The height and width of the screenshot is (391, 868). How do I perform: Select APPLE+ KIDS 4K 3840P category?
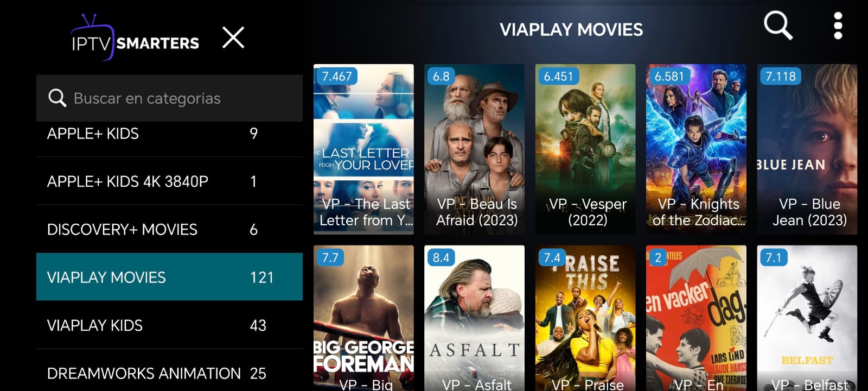(169, 181)
